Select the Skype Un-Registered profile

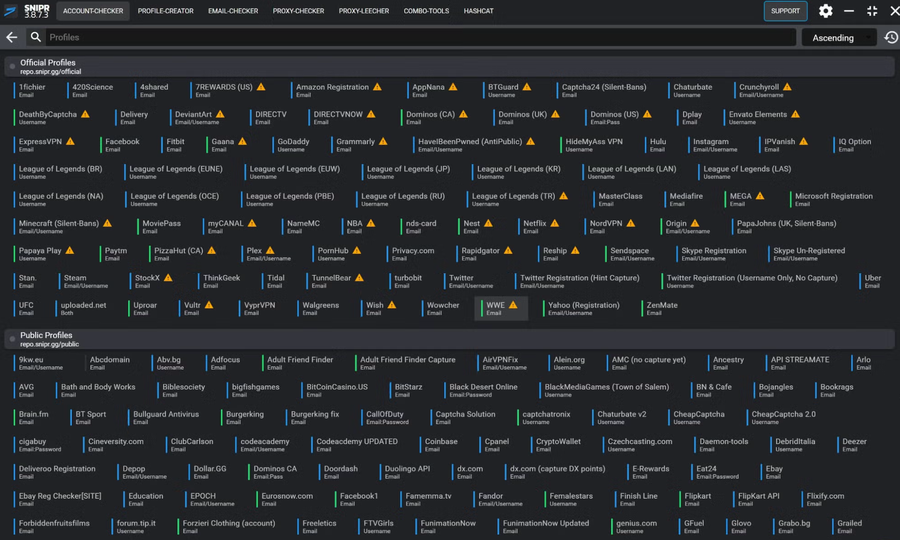click(x=807, y=254)
